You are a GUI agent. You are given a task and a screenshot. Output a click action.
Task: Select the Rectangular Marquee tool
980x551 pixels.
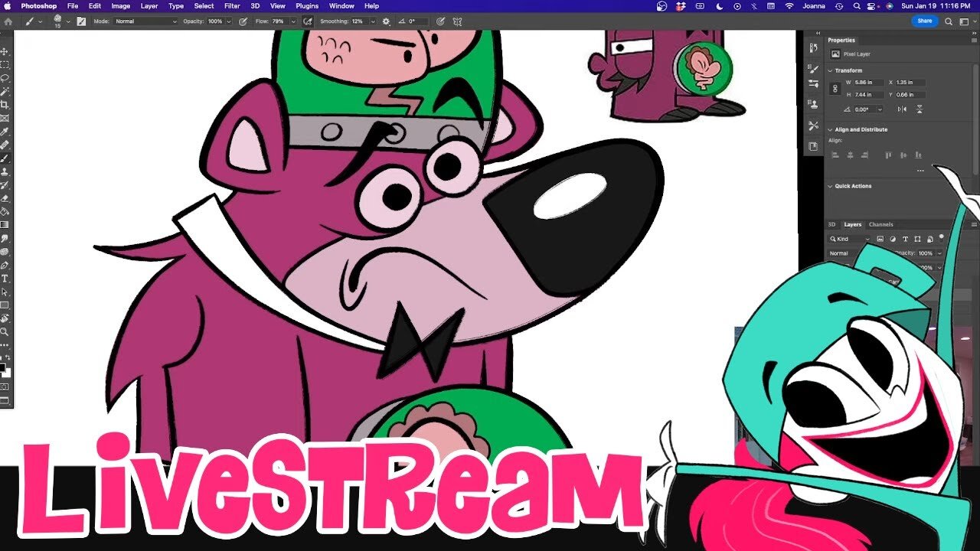click(x=5, y=65)
